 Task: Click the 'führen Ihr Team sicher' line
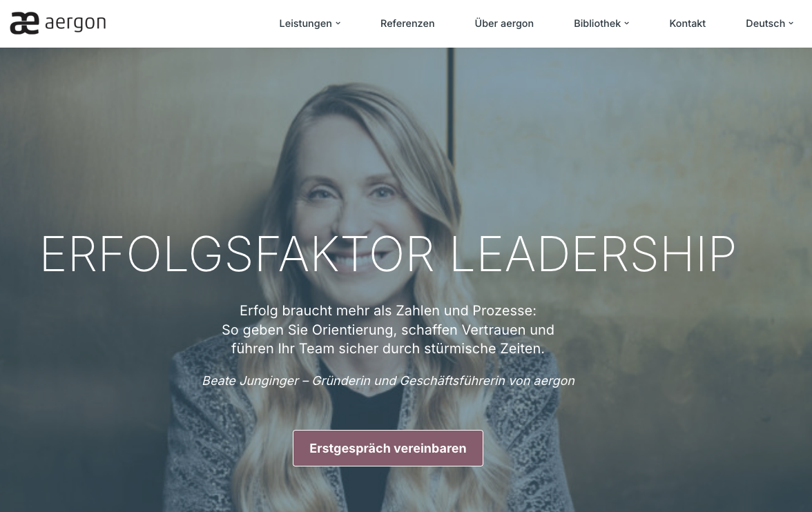click(388, 348)
